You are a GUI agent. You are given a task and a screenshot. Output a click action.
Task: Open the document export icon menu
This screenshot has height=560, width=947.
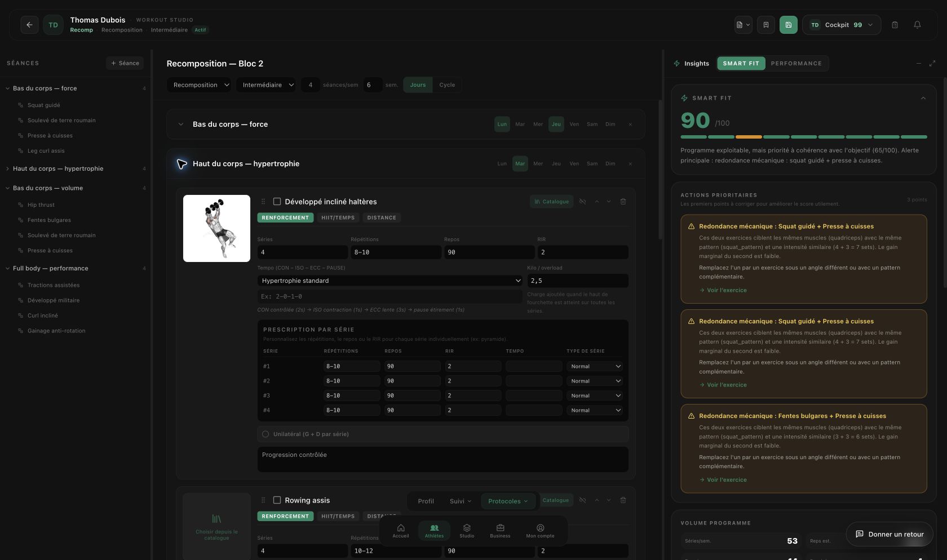coord(743,25)
